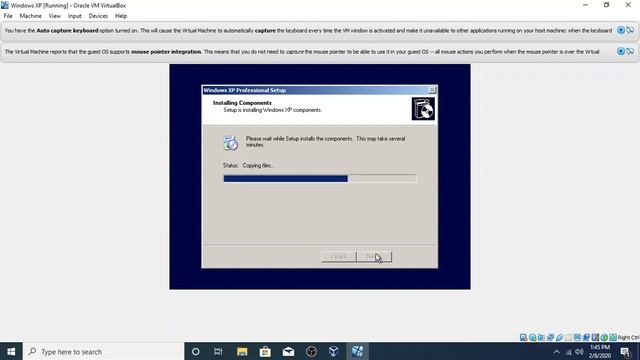This screenshot has width=640, height=360.
Task: Click the audio status icon in VirtualBox
Action: coord(541,338)
